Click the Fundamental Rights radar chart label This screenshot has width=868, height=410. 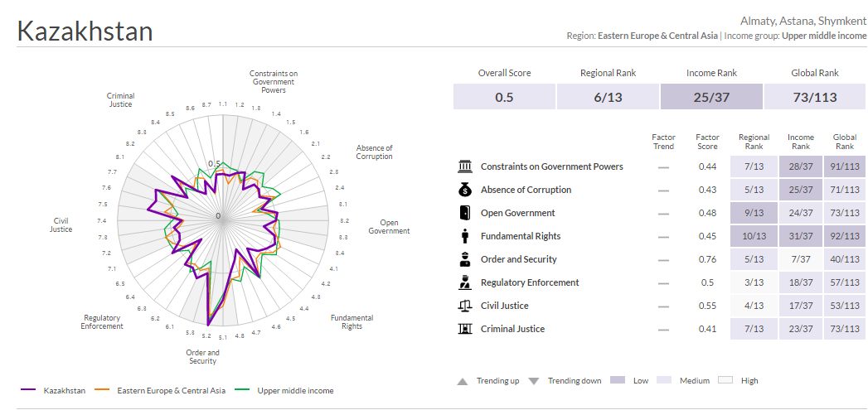point(352,322)
